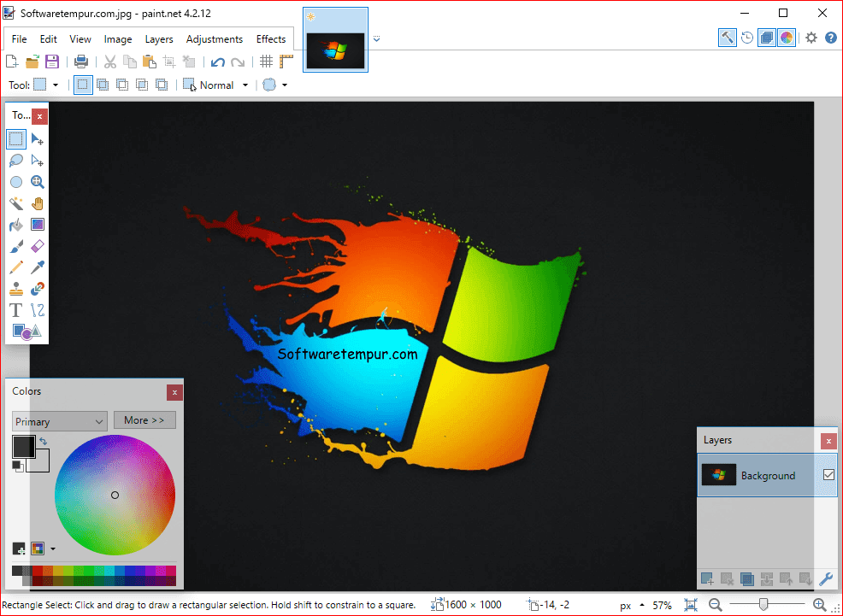The image size is (843, 616).
Task: Open Layer Properties wrench button
Action: pyautogui.click(x=826, y=579)
